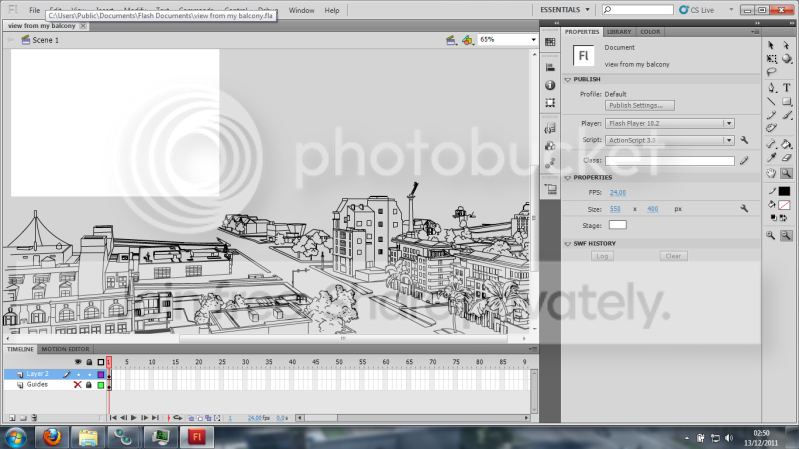
Task: Switch to the Motion Editor tab
Action: pos(65,349)
